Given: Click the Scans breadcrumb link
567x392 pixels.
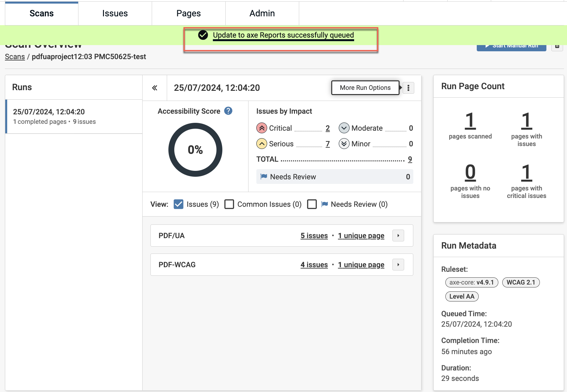Looking at the screenshot, I should pos(15,57).
